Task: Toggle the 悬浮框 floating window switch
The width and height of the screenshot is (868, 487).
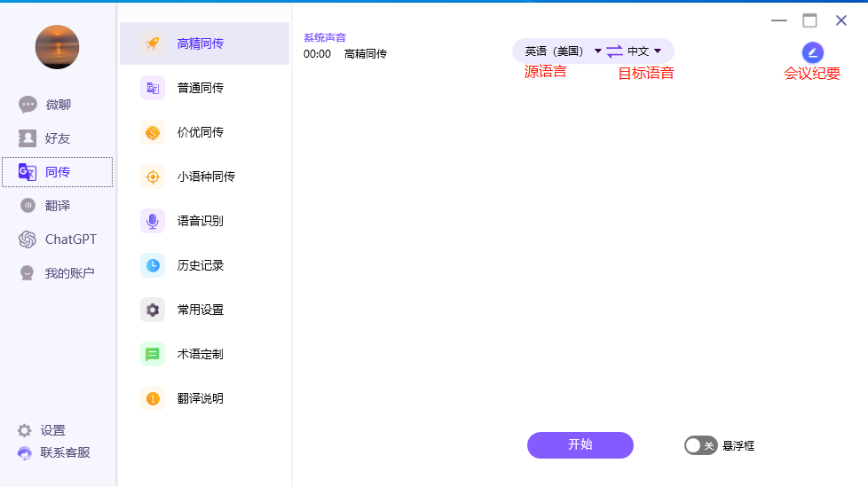Action: pyautogui.click(x=700, y=445)
